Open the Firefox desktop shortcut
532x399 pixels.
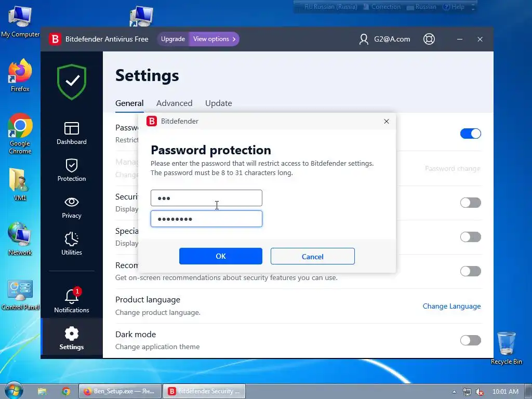pyautogui.click(x=20, y=75)
